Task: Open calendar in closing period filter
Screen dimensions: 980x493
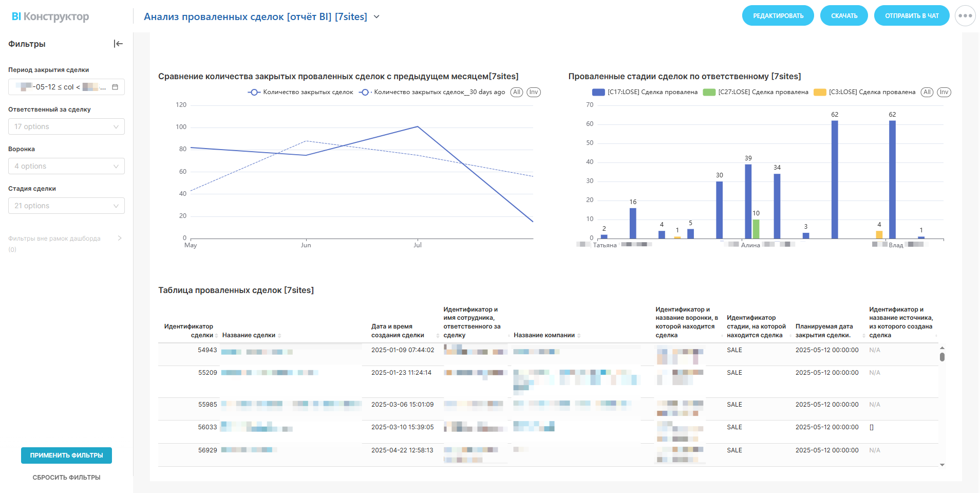Action: [x=115, y=87]
